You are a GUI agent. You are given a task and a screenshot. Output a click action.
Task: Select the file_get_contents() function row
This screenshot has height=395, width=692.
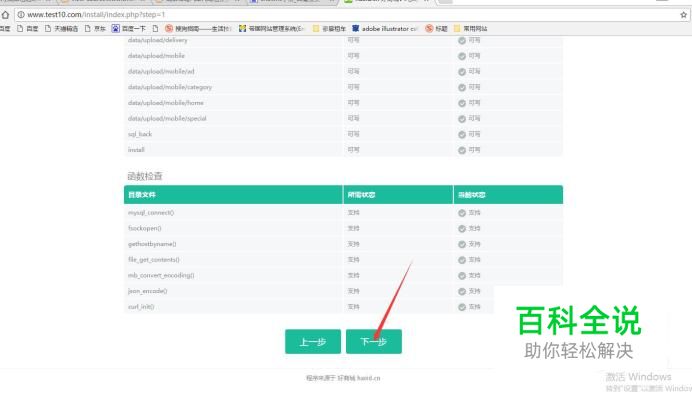343,260
